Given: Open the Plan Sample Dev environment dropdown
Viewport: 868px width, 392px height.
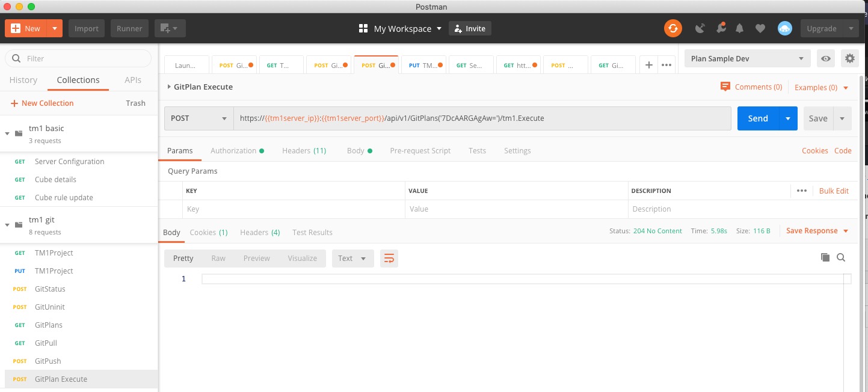Looking at the screenshot, I should point(747,58).
